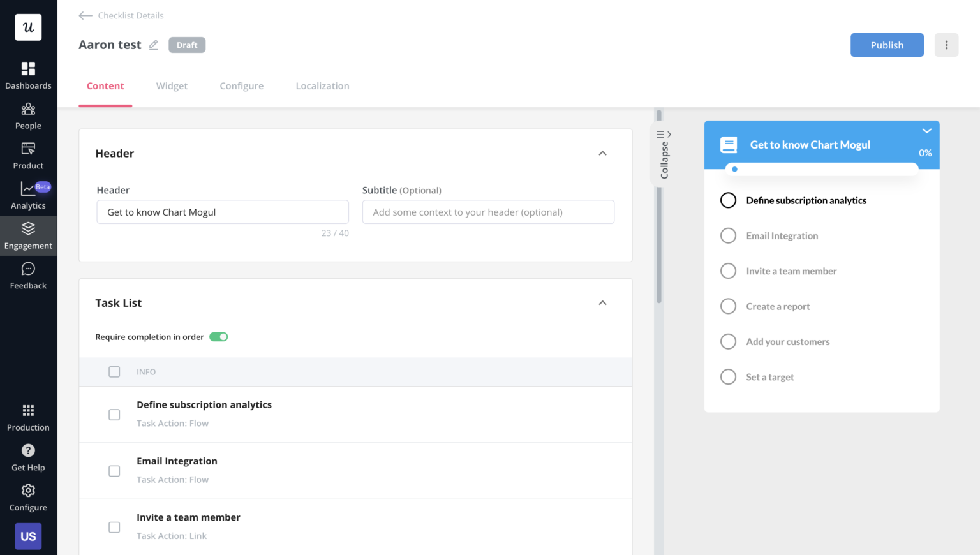
Task: Open the People section in the sidebar
Action: tap(28, 115)
